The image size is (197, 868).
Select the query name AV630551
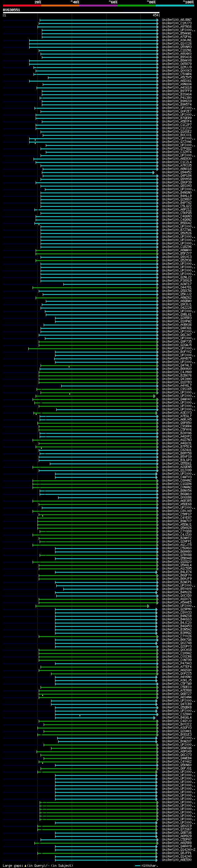point(11,10)
